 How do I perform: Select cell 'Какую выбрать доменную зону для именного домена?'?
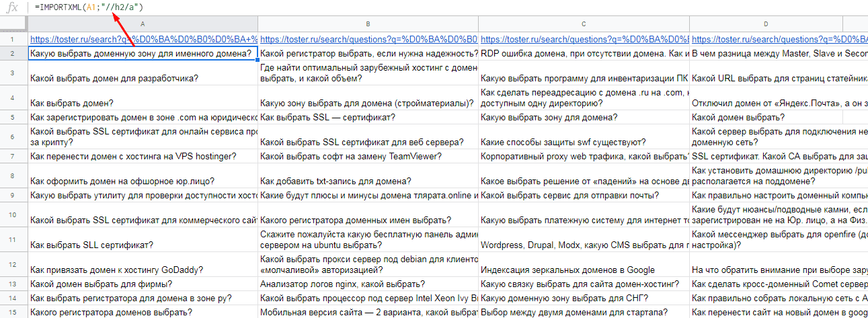(x=143, y=53)
